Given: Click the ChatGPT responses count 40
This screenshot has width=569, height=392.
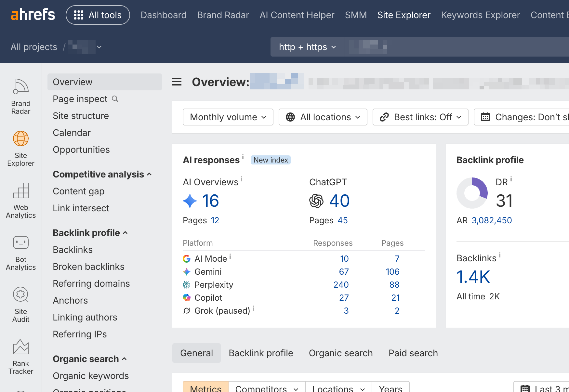Looking at the screenshot, I should (x=339, y=201).
